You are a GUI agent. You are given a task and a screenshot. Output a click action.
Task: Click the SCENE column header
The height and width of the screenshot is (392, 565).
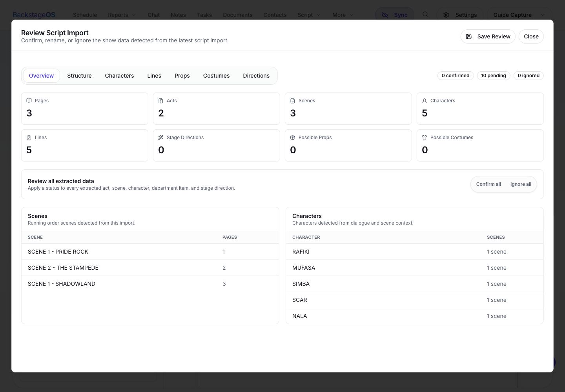click(35, 237)
